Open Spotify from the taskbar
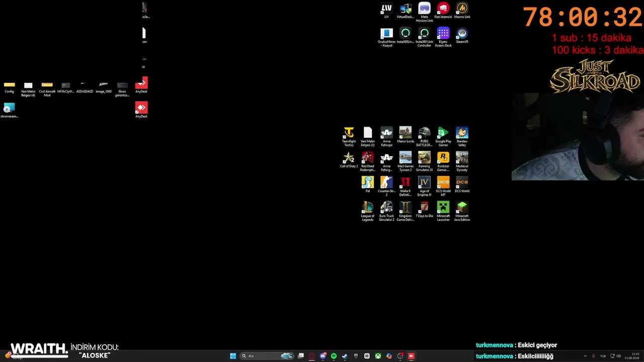This screenshot has height=362, width=644. (334, 356)
